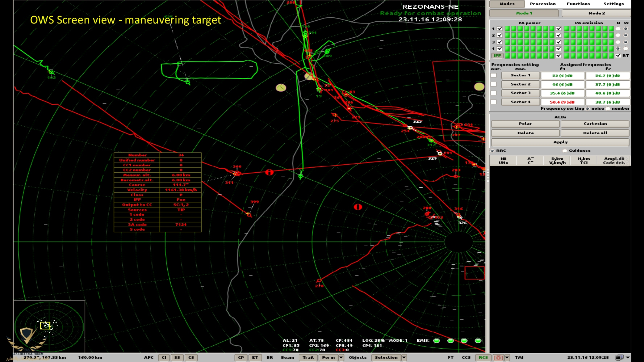Viewport: 644px width, 362px height.
Task: Click the Sector 3 button
Action: coord(520,93)
